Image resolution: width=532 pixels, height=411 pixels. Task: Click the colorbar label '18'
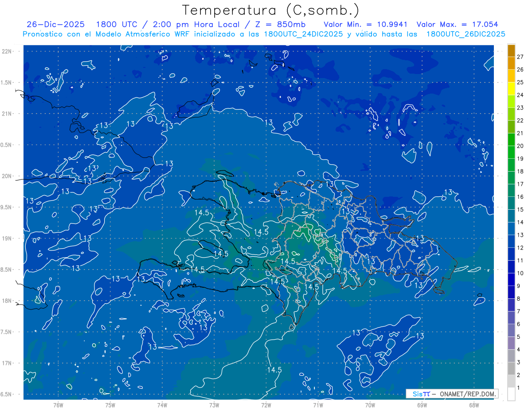click(520, 172)
